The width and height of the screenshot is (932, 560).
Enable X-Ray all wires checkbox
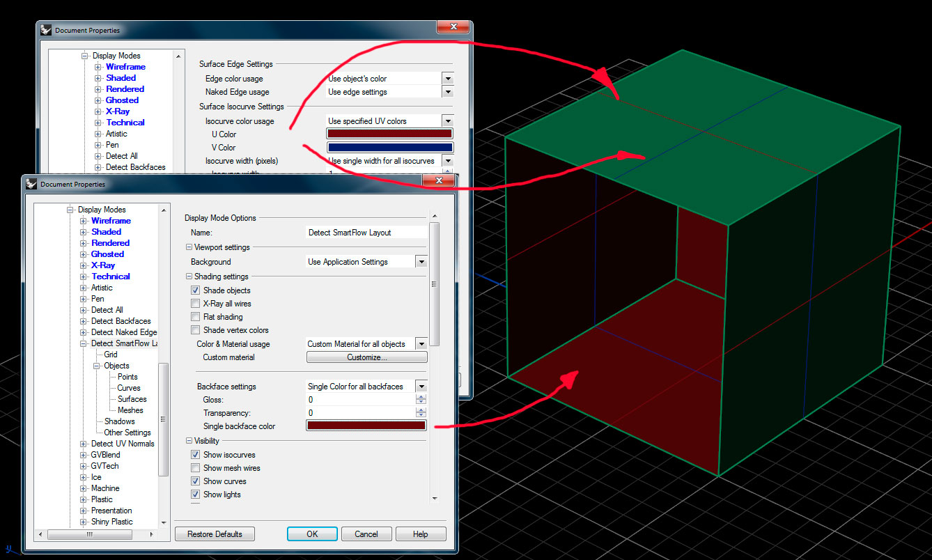[195, 304]
